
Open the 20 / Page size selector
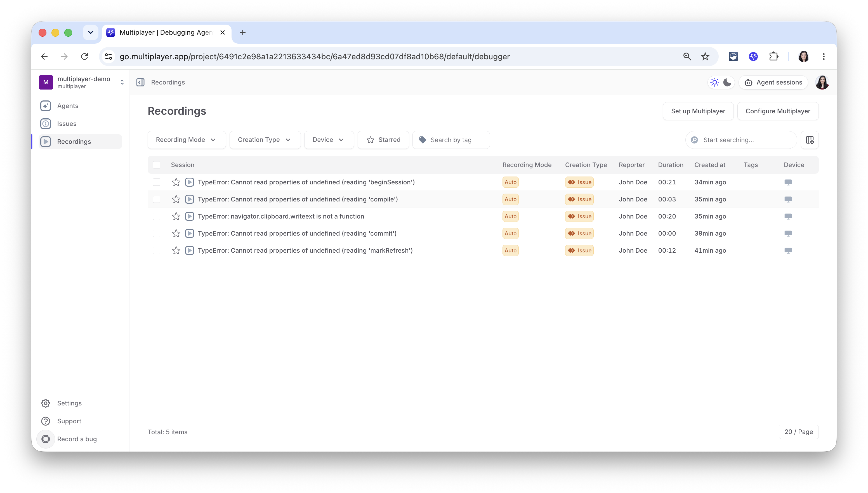[798, 432]
